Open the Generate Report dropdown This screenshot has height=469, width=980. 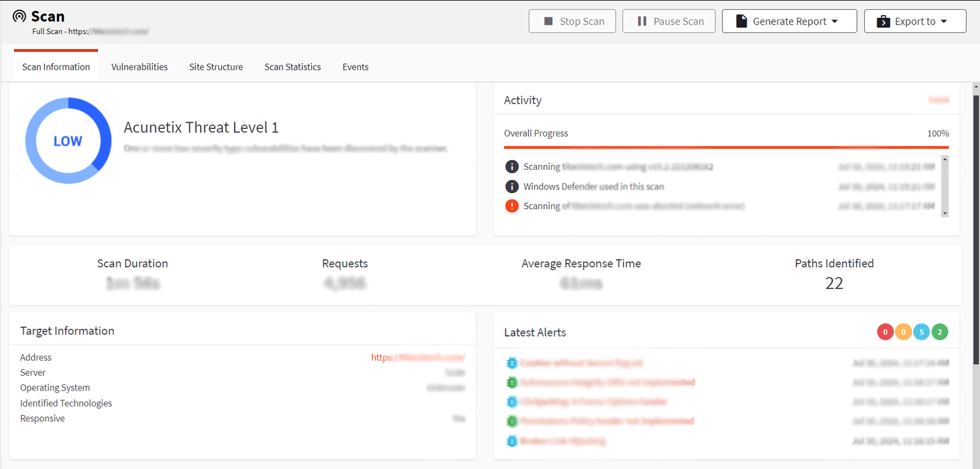[x=789, y=21]
